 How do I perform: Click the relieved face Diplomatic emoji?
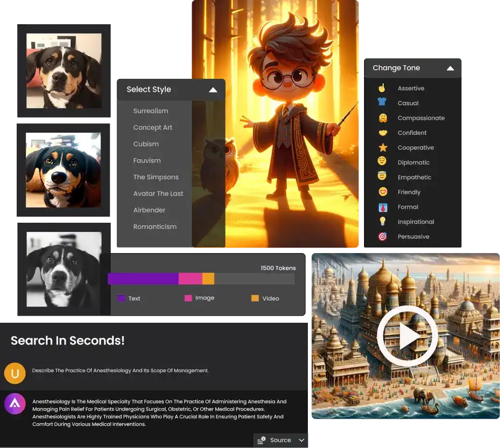pos(382,161)
